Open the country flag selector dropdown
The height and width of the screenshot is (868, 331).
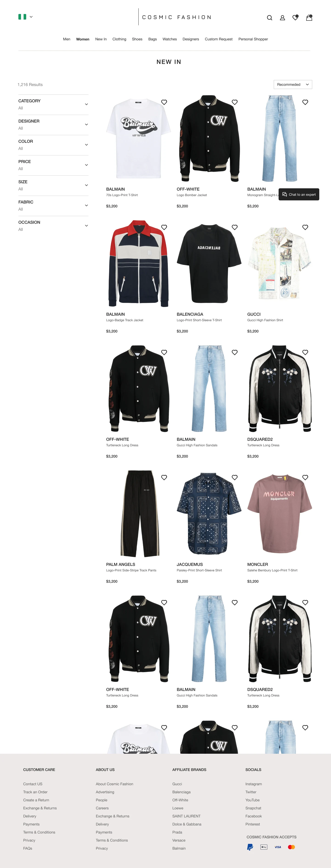[x=26, y=17]
